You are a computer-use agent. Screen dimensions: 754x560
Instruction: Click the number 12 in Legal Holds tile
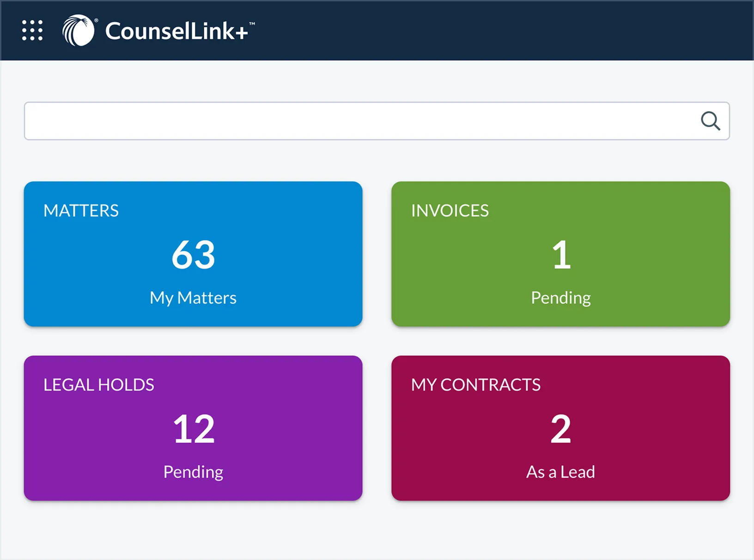point(194,429)
